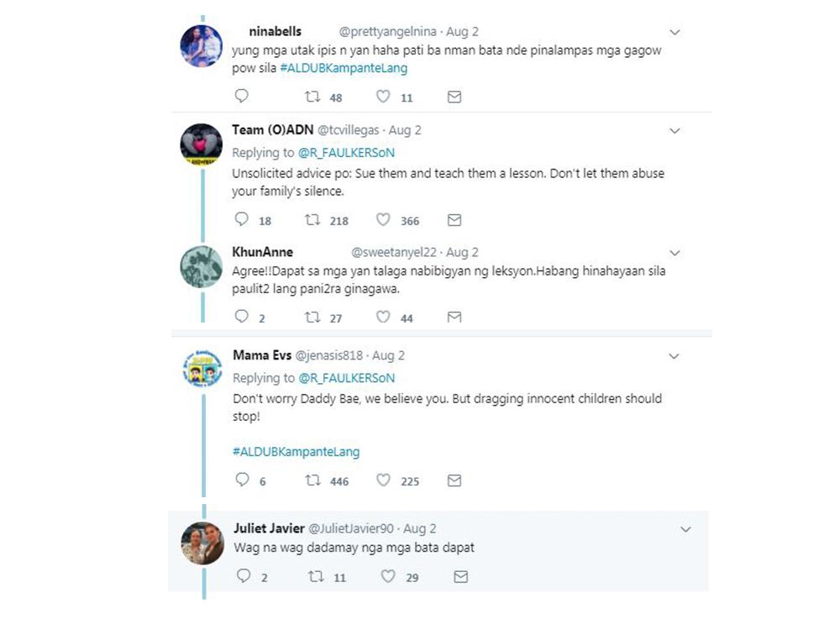The height and width of the screenshot is (630, 840).
Task: Reply to ninabells' tweet
Action: click(241, 97)
